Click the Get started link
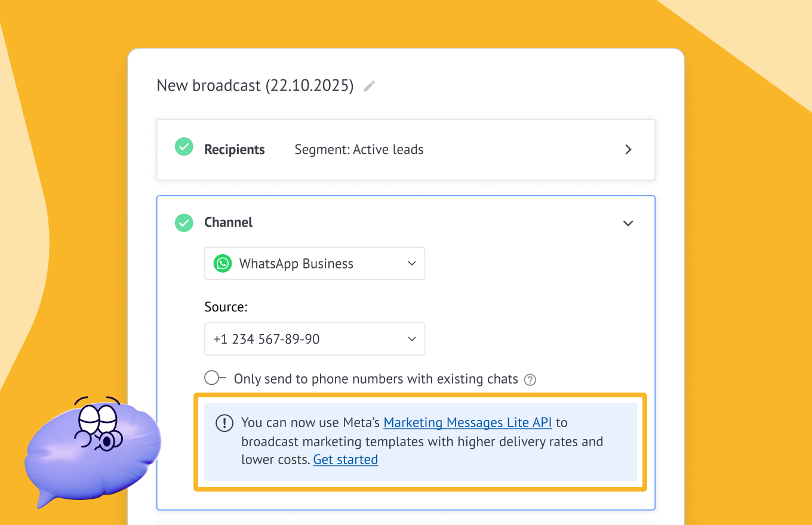The image size is (812, 525). (345, 460)
